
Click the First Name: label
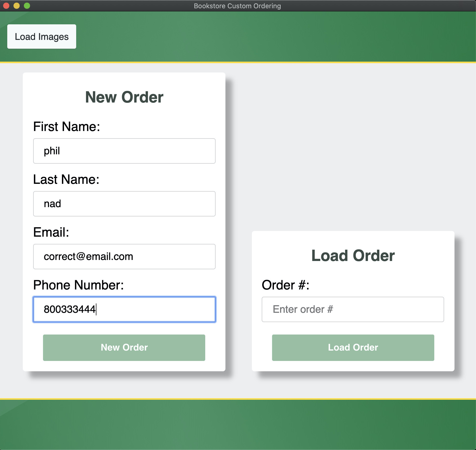click(x=67, y=127)
